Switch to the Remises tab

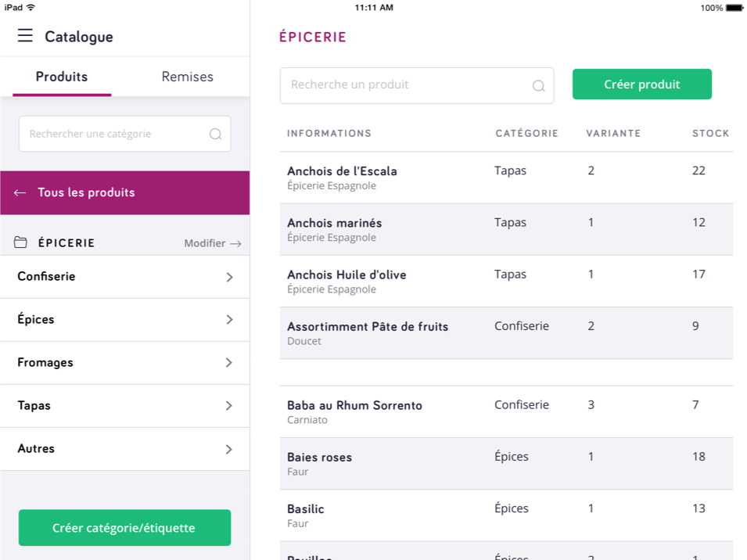tap(187, 77)
